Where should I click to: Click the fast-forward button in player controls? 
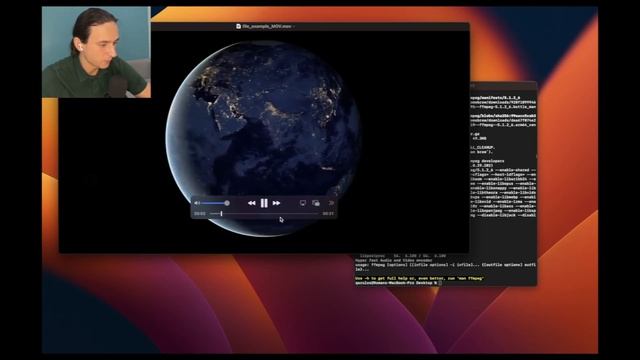[276, 203]
